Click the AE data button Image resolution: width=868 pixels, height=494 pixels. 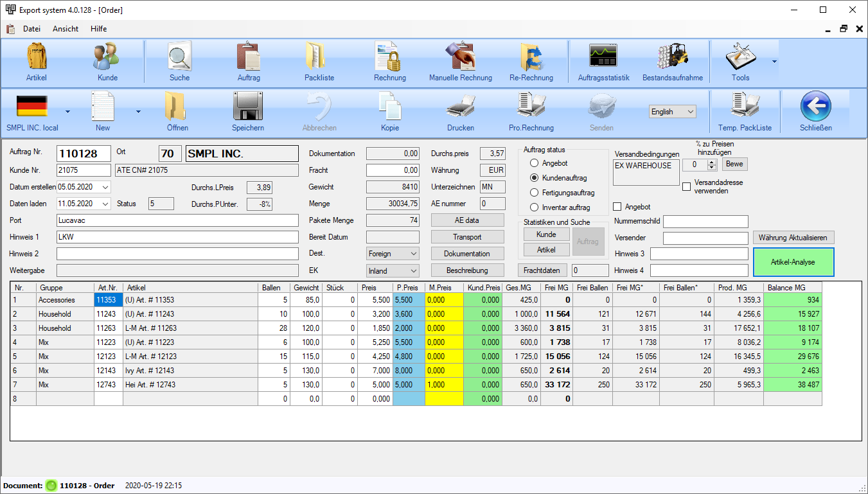coord(466,220)
